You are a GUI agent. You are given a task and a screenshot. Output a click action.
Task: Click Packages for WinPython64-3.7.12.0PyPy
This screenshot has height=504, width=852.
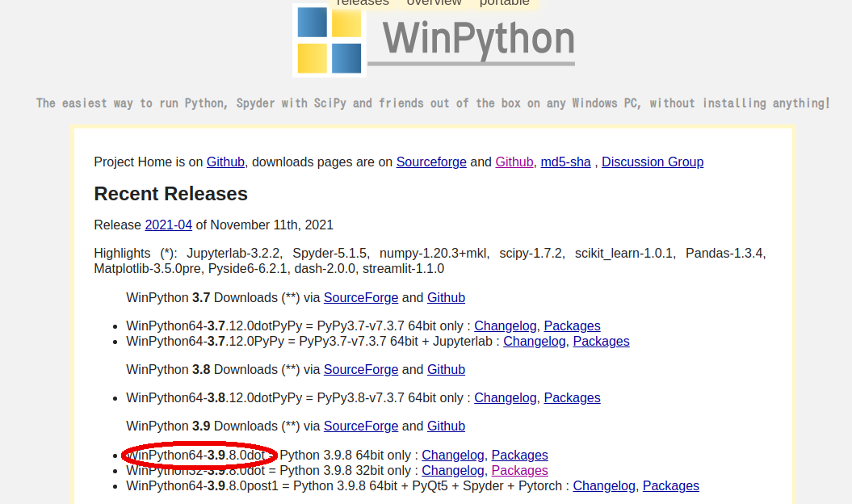click(601, 341)
